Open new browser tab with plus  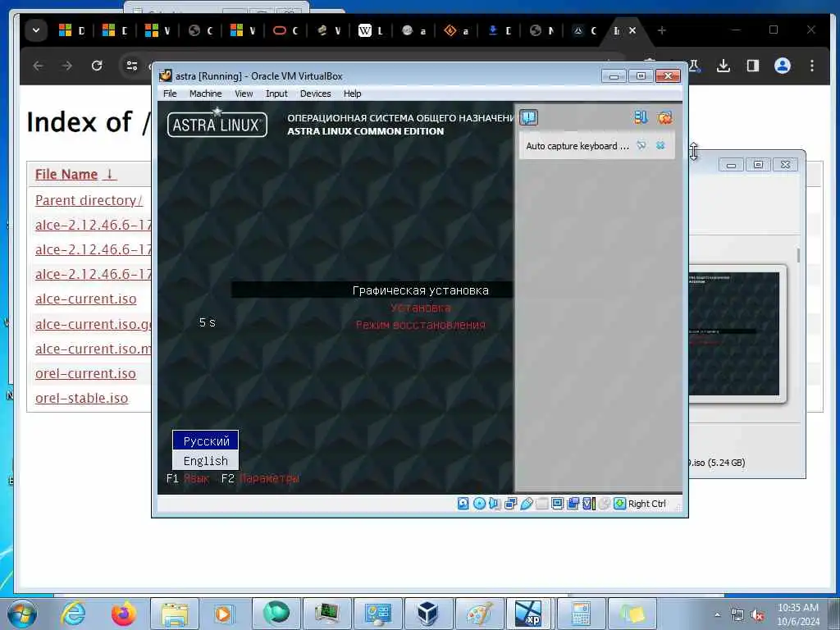click(662, 30)
